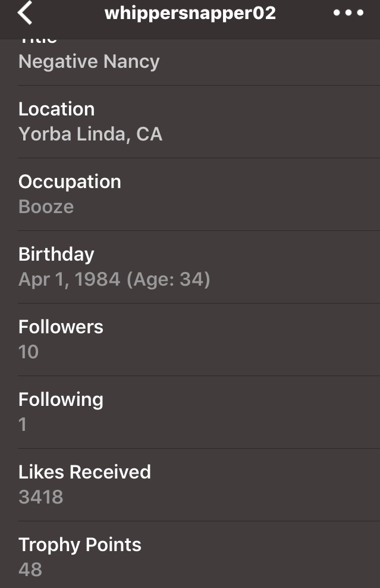
Task: Tap the back arrow icon
Action: pos(25,13)
